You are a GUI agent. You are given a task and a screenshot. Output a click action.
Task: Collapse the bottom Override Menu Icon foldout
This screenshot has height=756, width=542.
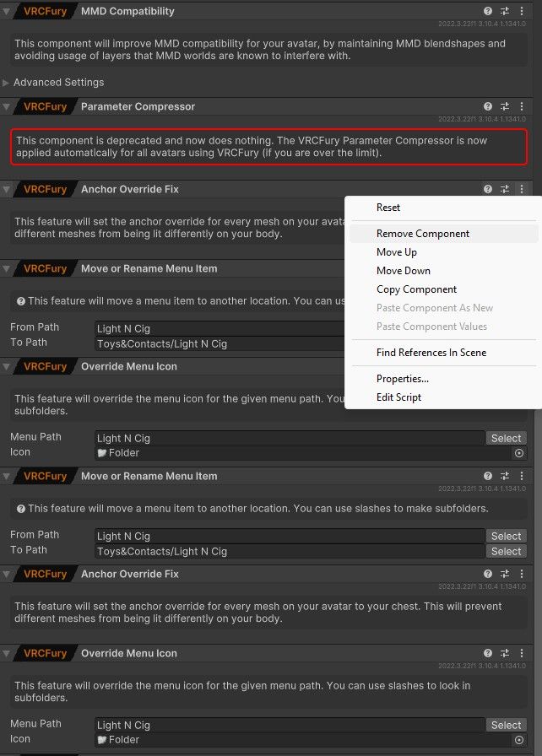(6, 653)
